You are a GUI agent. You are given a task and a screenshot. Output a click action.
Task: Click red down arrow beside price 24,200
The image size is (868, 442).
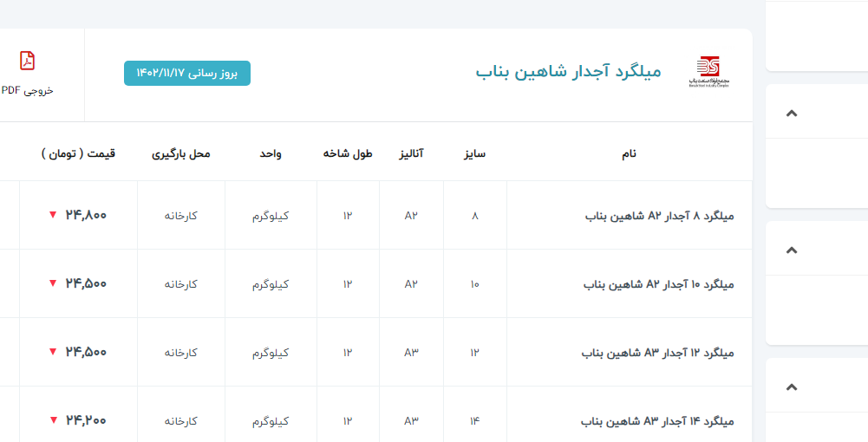pos(53,420)
